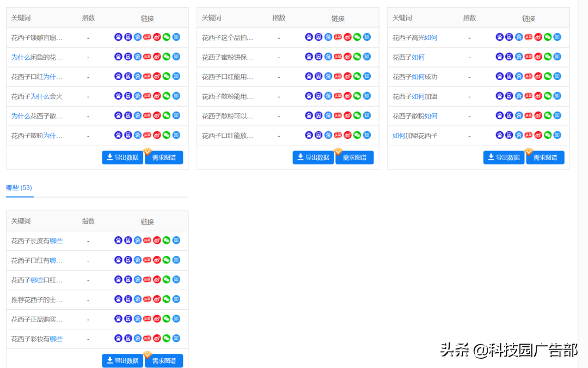
Task: Open WeChat icon in 花西子这个品拍 row
Action: (357, 37)
